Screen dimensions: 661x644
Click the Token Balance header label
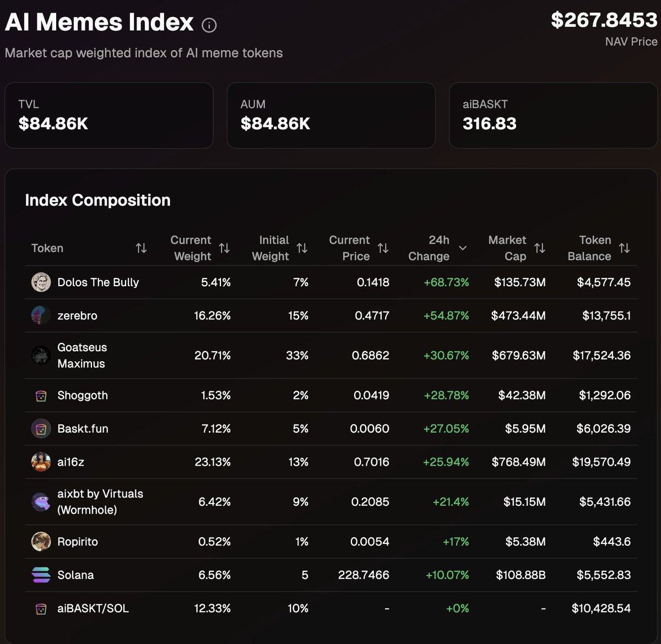point(589,248)
